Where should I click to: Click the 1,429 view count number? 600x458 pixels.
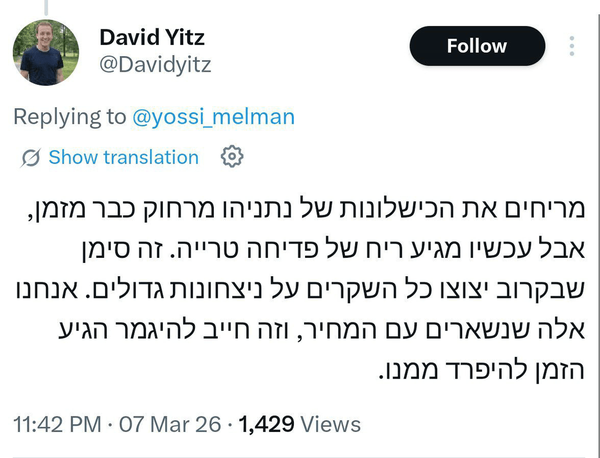269,425
